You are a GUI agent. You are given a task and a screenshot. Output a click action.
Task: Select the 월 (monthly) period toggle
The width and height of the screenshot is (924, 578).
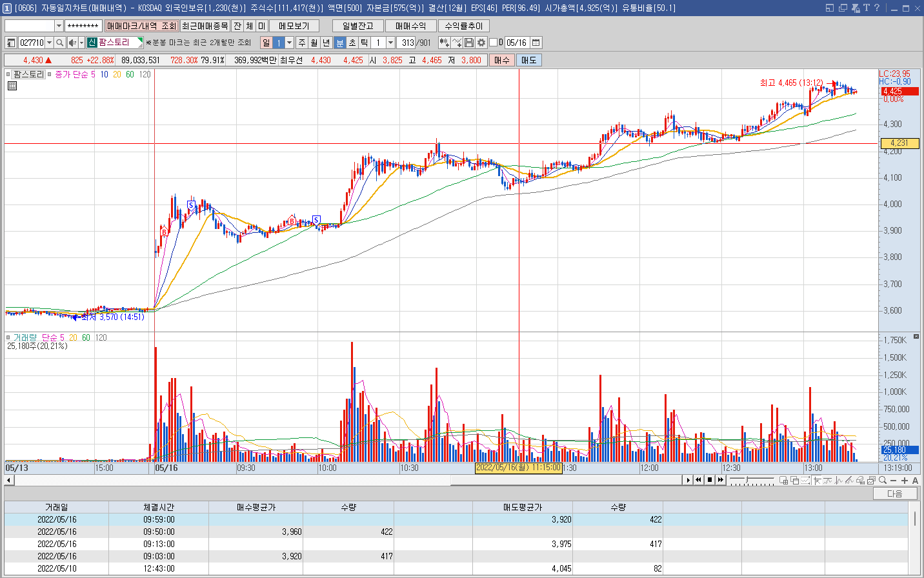coord(314,43)
